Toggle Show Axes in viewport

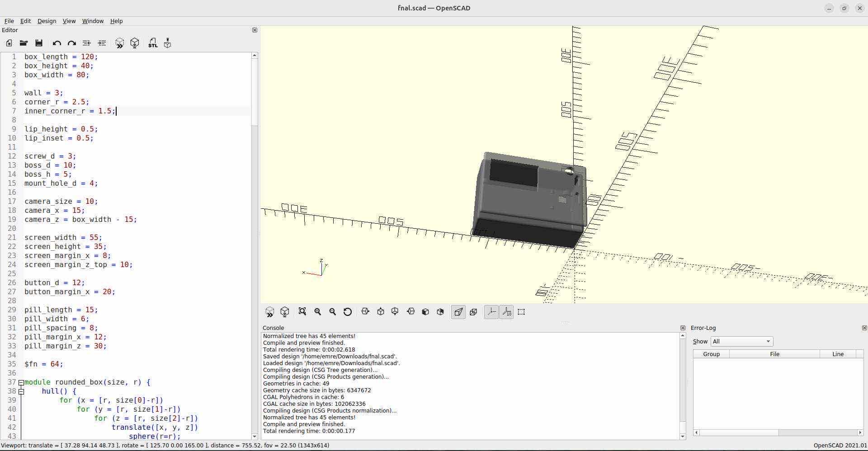[491, 312]
